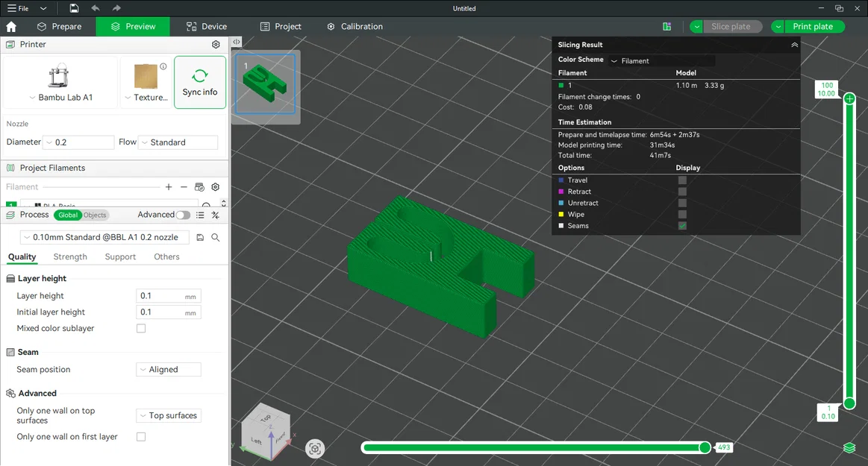Open the Top surfaces dropdown
The image size is (868, 466).
168,415
